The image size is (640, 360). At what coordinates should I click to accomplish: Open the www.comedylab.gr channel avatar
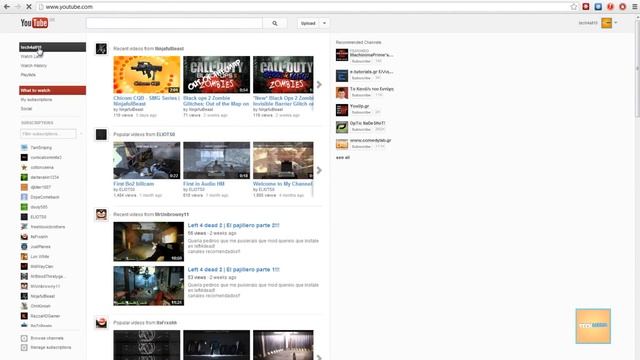tap(342, 144)
